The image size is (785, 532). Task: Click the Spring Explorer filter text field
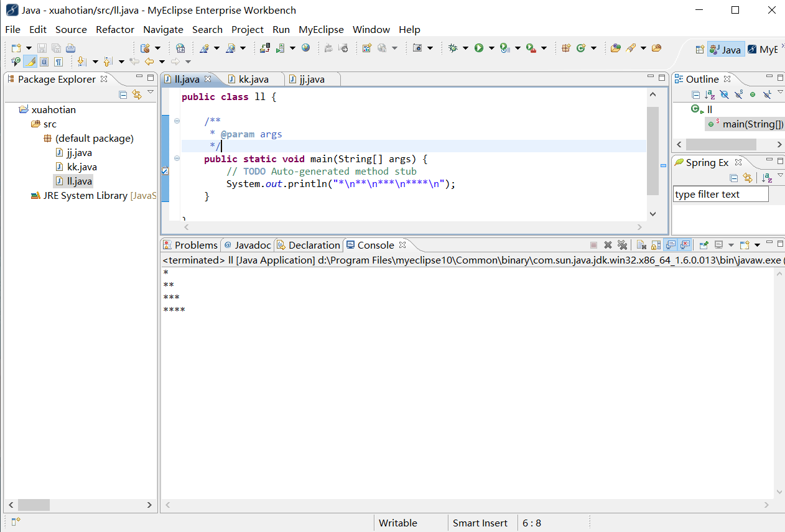(720, 194)
